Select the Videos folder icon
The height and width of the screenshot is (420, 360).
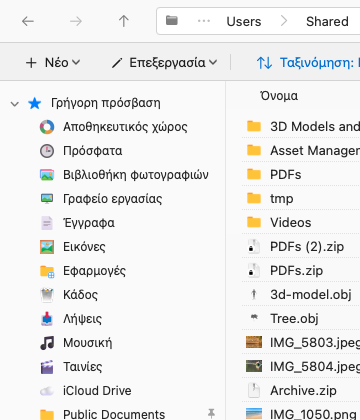coord(254,222)
